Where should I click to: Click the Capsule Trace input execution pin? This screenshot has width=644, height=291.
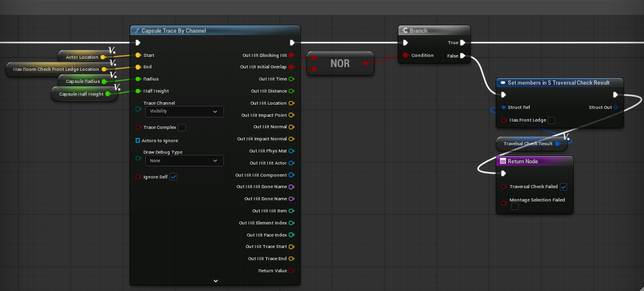coord(138,43)
